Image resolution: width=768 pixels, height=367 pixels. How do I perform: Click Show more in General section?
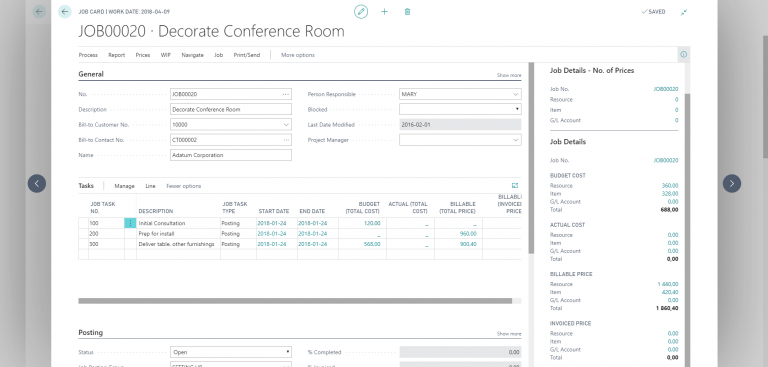(509, 75)
